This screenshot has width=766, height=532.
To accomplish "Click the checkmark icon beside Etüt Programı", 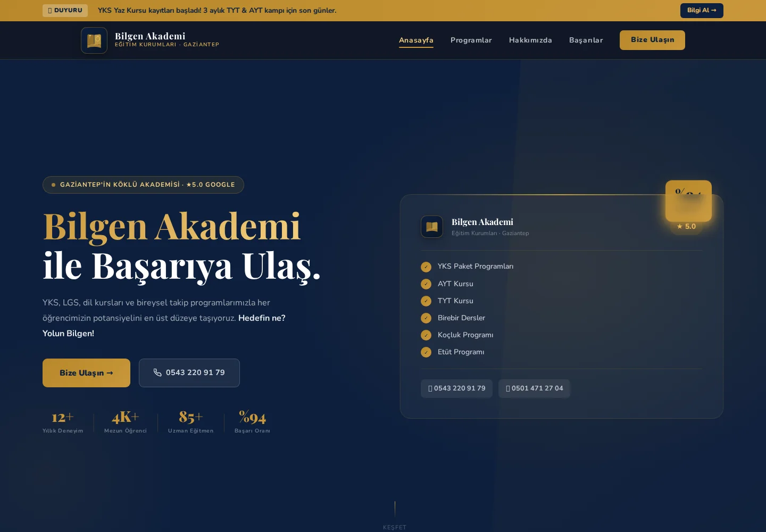I will pos(426,352).
